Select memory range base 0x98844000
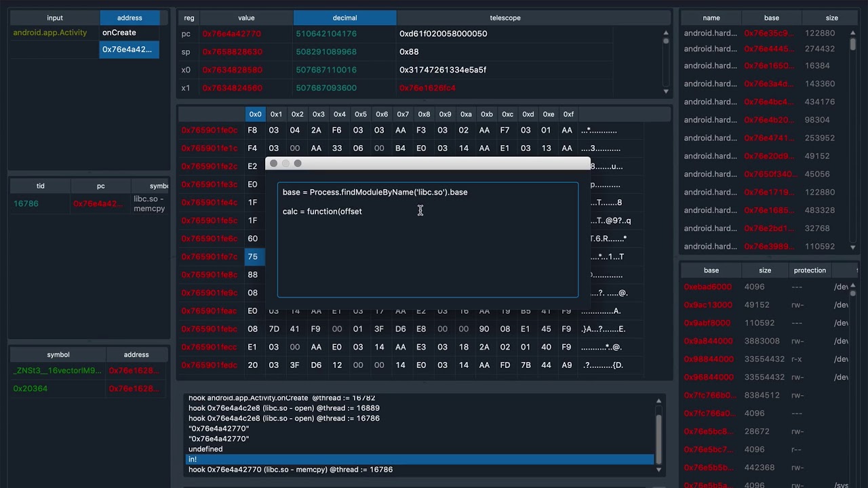The height and width of the screenshot is (488, 868). coord(709,359)
